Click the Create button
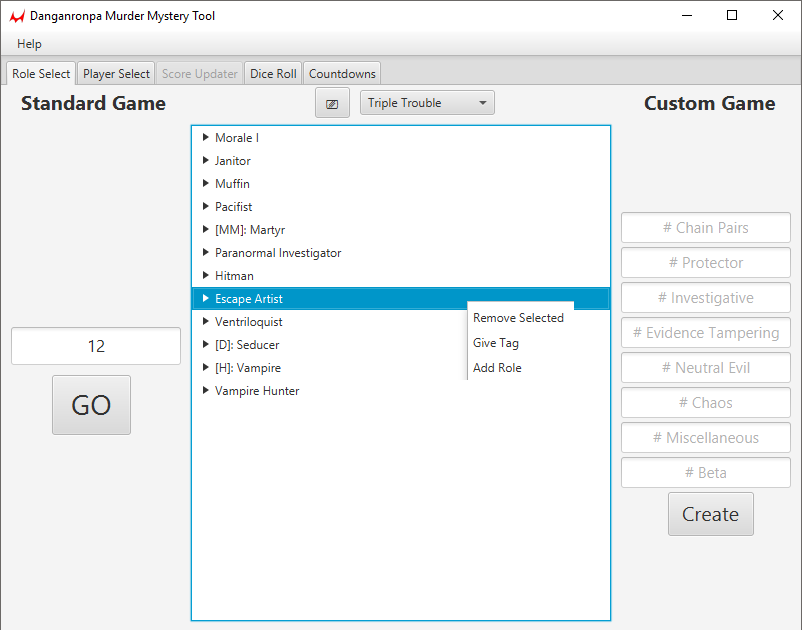The image size is (802, 630). [710, 514]
